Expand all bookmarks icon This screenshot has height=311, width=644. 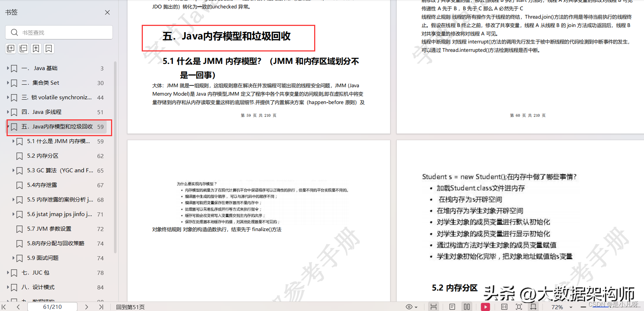click(x=11, y=49)
